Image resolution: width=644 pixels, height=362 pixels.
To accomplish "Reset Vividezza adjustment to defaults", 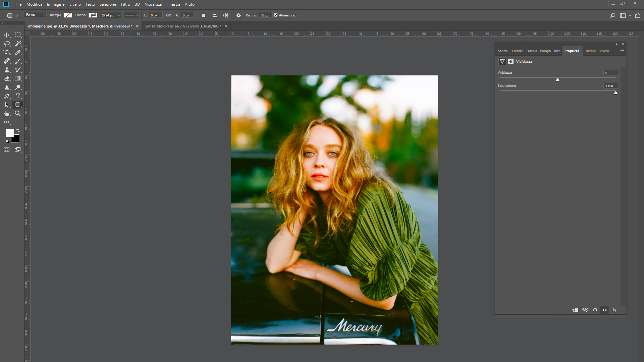I will [595, 310].
